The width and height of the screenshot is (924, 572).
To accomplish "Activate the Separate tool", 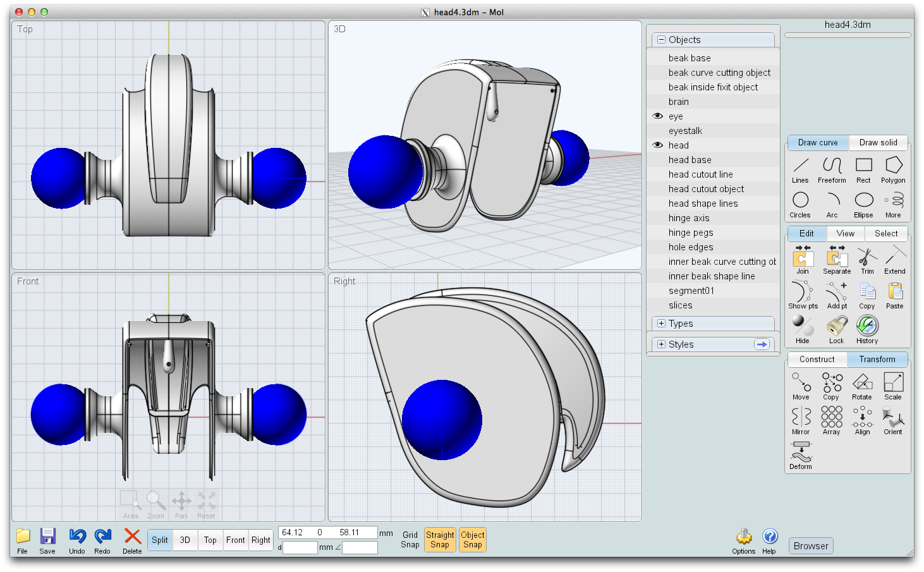I will tap(836, 260).
